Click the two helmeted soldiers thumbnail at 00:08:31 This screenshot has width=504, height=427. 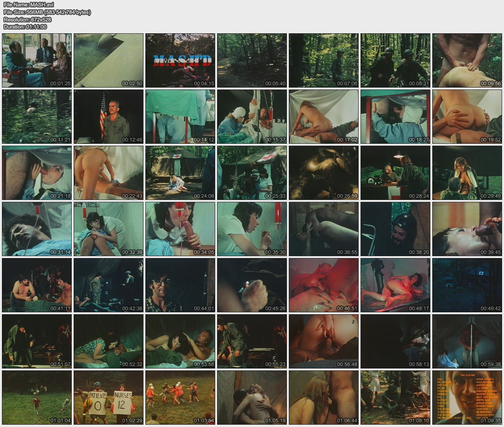[395, 60]
